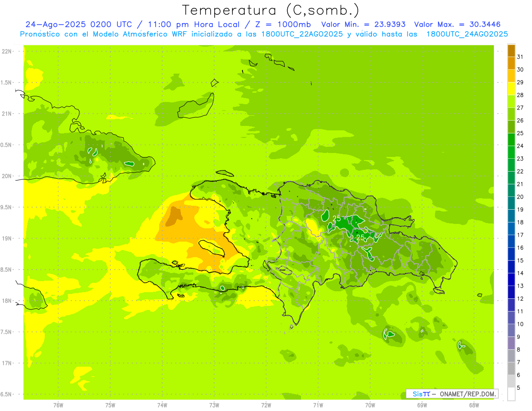Screen dimensions: 532x411
Task: Click the "Sisπ" logo text
Action: (421, 394)
